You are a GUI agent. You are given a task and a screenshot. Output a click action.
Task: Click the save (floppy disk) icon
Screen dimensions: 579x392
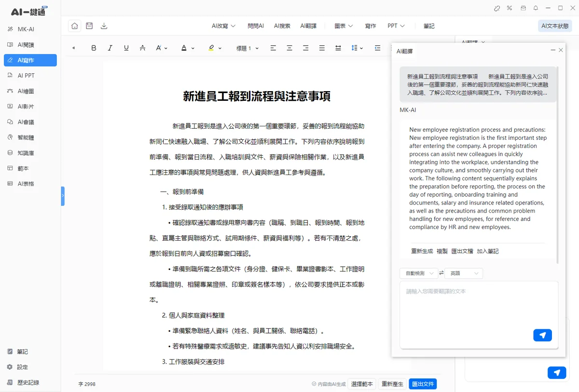pos(89,26)
